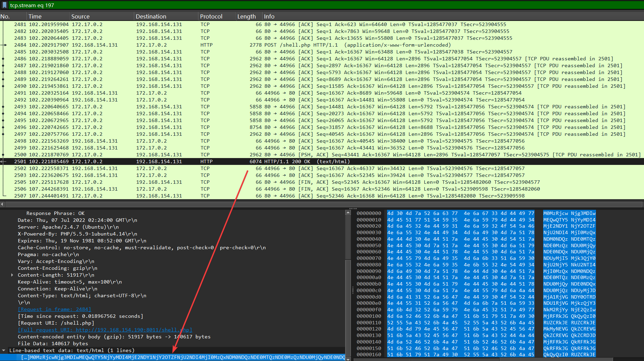Sort packets by the Time column header
Viewport: 644px width, 361px height.
[35, 16]
